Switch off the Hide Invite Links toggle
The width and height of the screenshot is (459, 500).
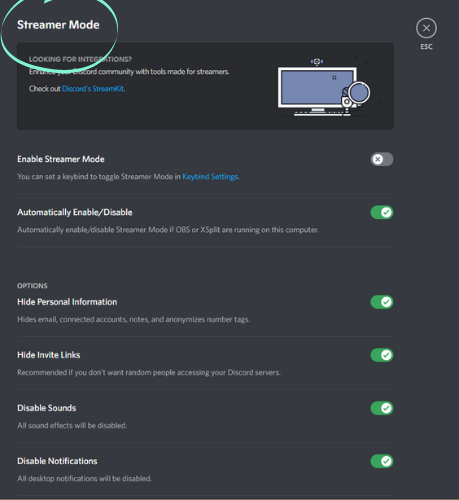(x=382, y=355)
